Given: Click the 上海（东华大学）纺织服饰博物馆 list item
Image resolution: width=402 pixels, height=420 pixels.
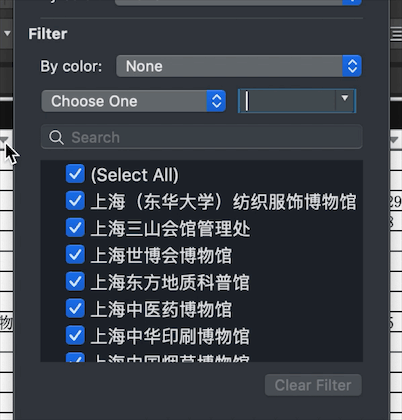Looking at the screenshot, I should click(x=223, y=201).
